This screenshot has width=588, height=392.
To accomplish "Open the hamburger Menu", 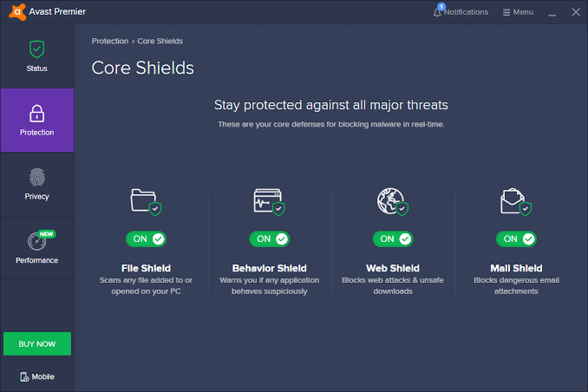I will point(518,12).
